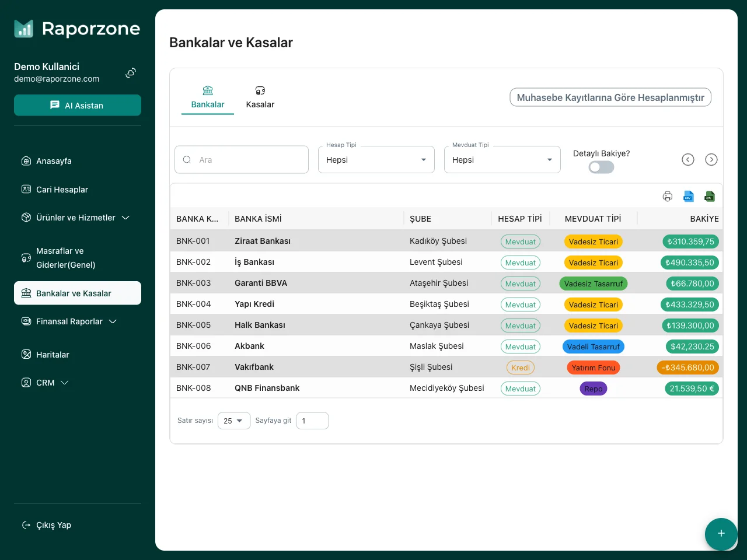This screenshot has width=747, height=560.
Task: Click the Sayfaya git page input
Action: pos(312,421)
